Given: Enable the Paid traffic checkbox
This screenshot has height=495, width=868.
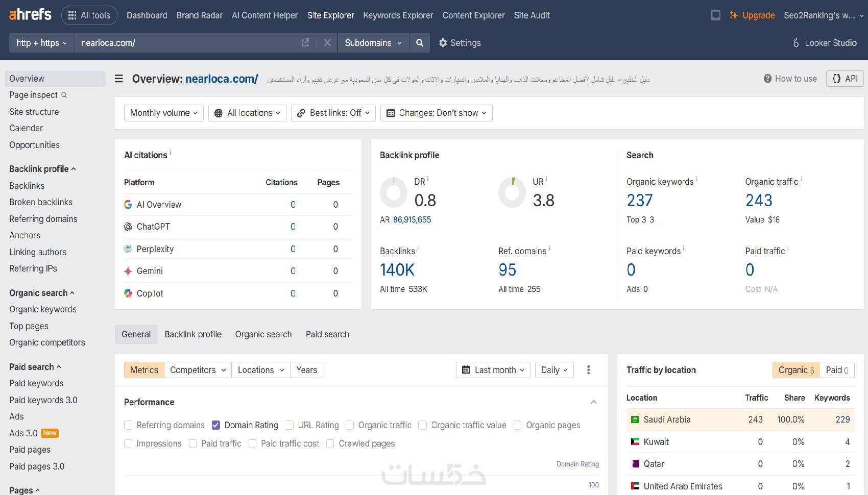Looking at the screenshot, I should click(x=193, y=444).
